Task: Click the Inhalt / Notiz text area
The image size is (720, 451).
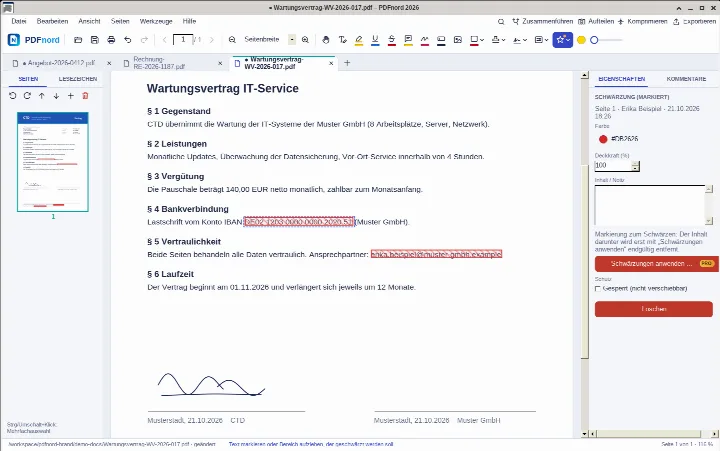Action: tap(650, 205)
